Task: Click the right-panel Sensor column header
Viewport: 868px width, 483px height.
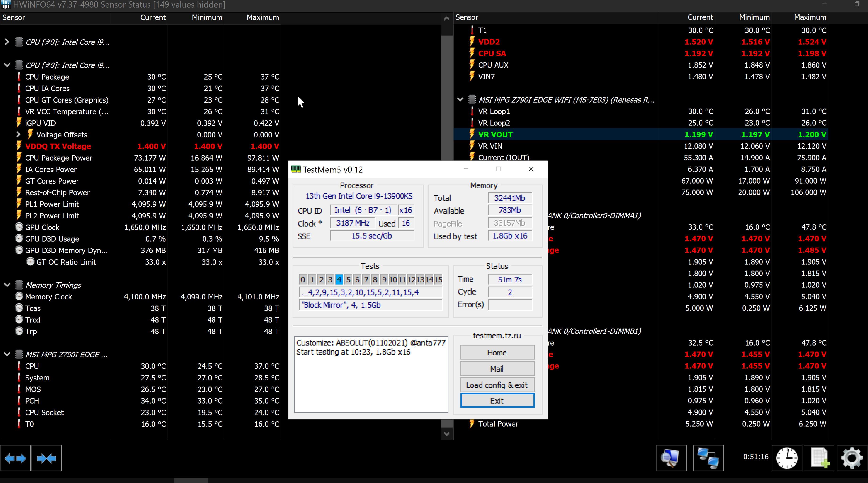Action: (x=556, y=17)
